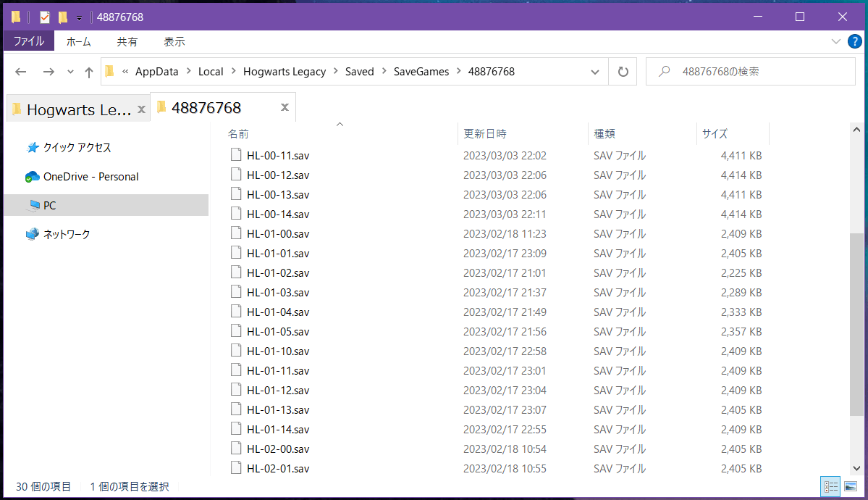Screen dimensions: 868x500
Task: Go forward with right arrow
Action: click(x=49, y=72)
